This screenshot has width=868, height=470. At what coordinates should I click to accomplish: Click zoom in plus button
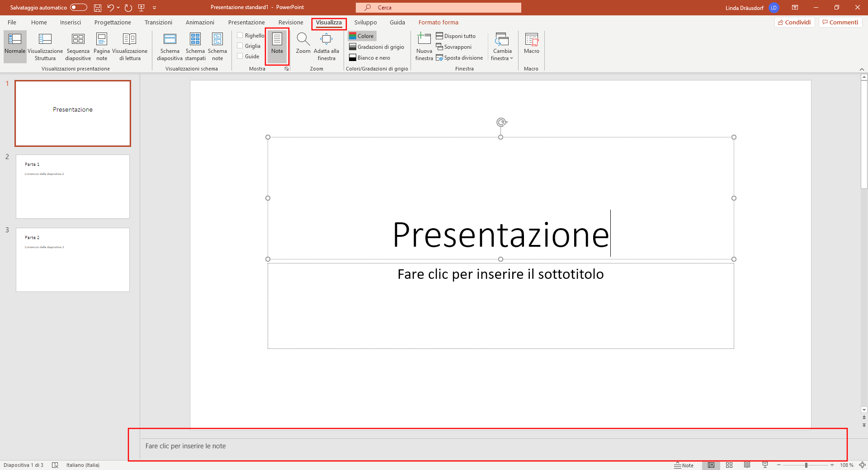832,465
